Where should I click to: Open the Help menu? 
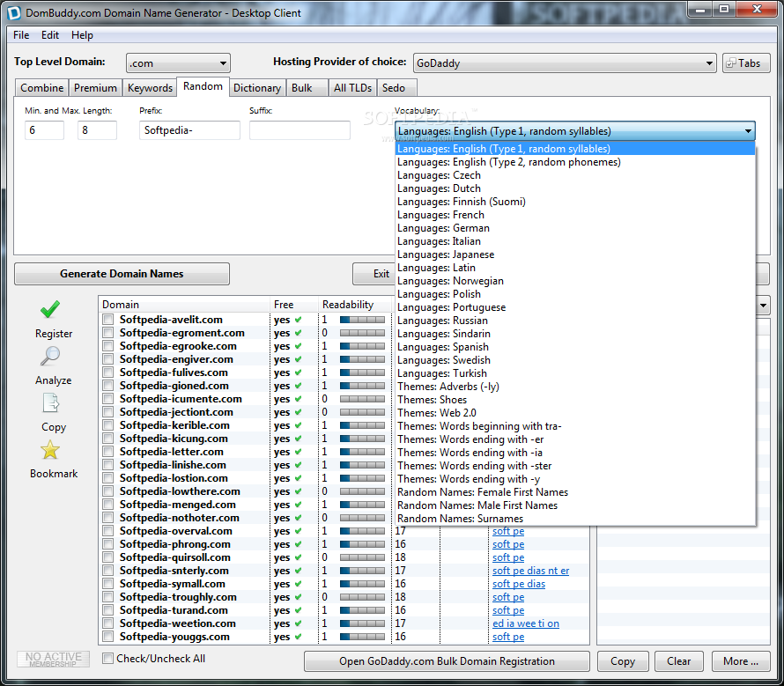coord(82,35)
